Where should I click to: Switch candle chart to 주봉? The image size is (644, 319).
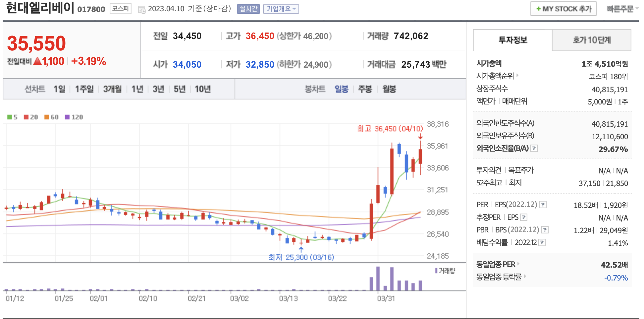pos(365,89)
